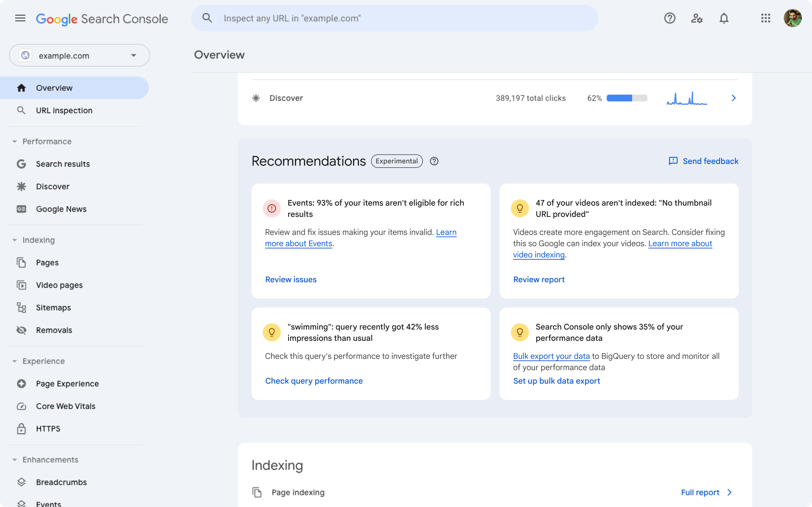The height and width of the screenshot is (507, 812).
Task: Click the Core Web Vitals icon in sidebar
Action: (21, 406)
